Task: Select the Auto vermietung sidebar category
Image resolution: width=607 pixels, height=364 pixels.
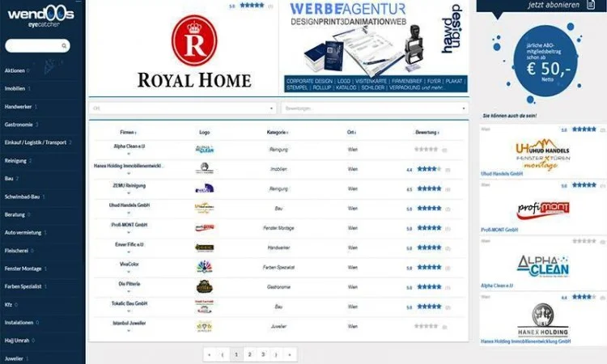Action: click(x=23, y=233)
